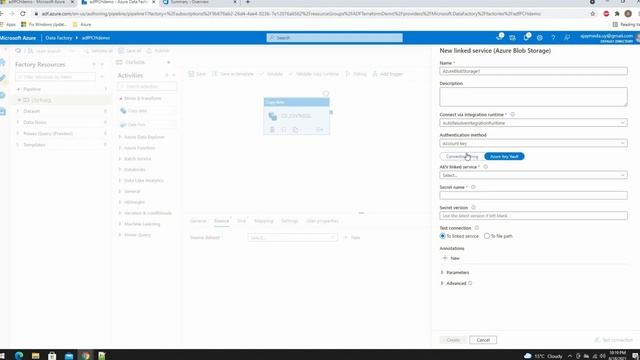This screenshot has width=640, height=360.
Task: Open the settings gear in Azure header
Action: point(540,38)
